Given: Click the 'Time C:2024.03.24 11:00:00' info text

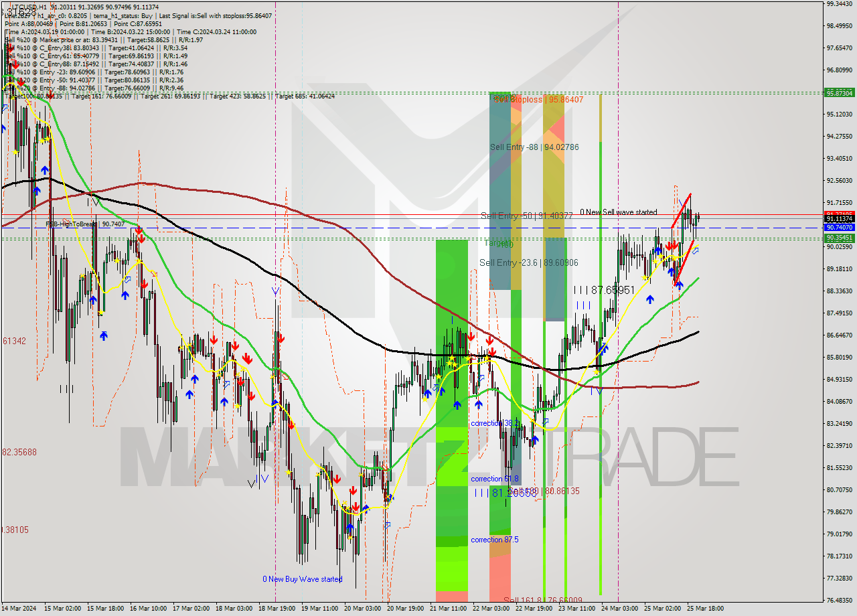Looking at the screenshot, I should [217, 31].
